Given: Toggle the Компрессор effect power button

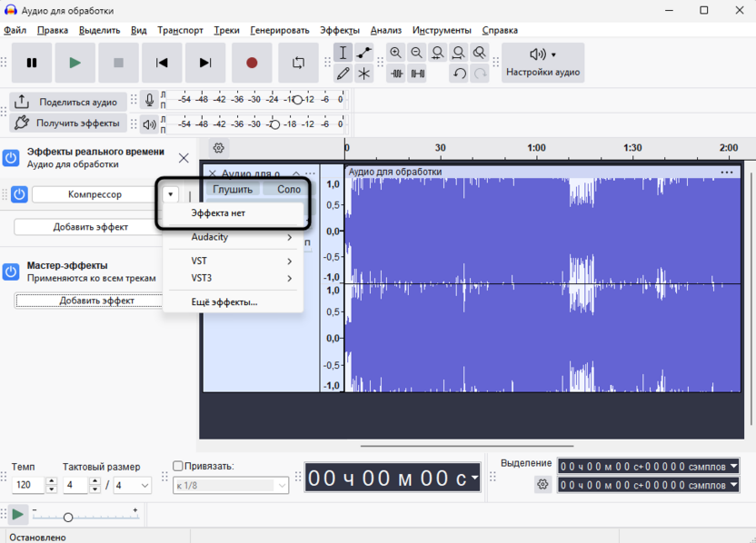Looking at the screenshot, I should click(19, 194).
